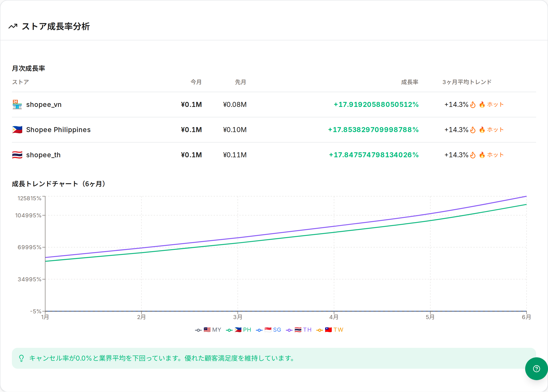Click the lightbulb icon in the insight banner
The height and width of the screenshot is (392, 548).
(21, 358)
